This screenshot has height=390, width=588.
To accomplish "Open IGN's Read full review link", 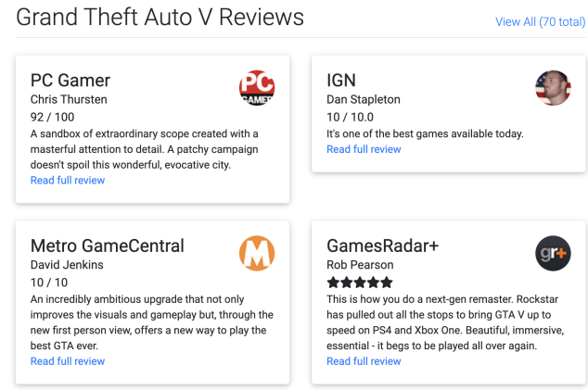I will (364, 149).
